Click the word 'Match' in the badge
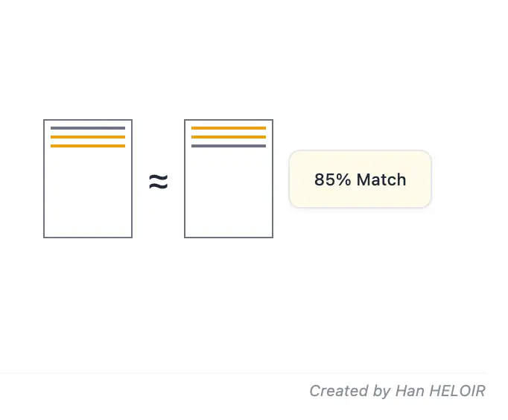 pyautogui.click(x=381, y=179)
